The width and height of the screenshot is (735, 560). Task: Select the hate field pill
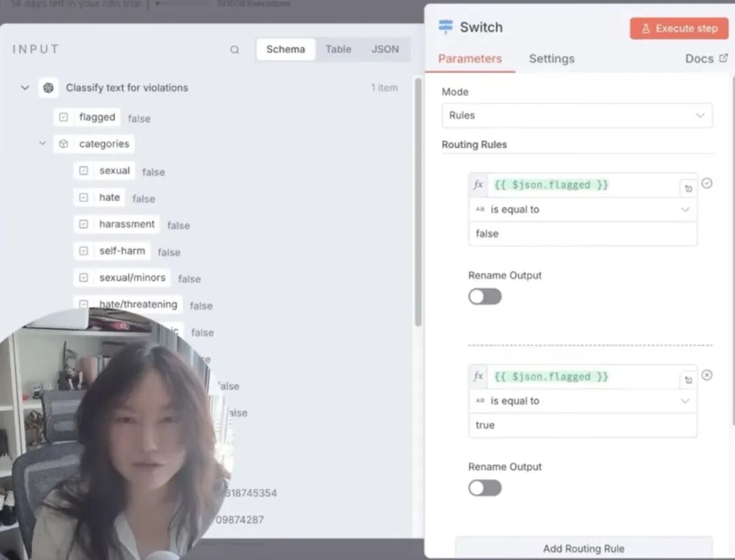(x=99, y=197)
